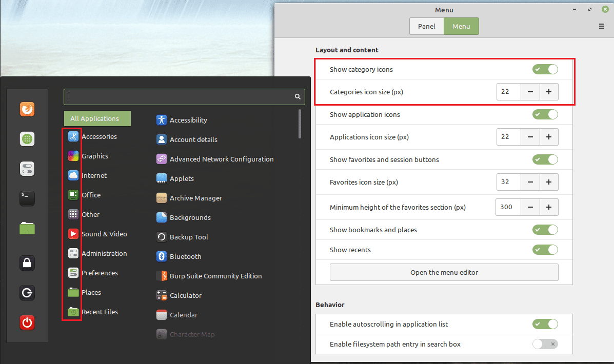Viewport: 614px width, 364px height.
Task: Switch to the Panel tab
Action: pyautogui.click(x=426, y=26)
